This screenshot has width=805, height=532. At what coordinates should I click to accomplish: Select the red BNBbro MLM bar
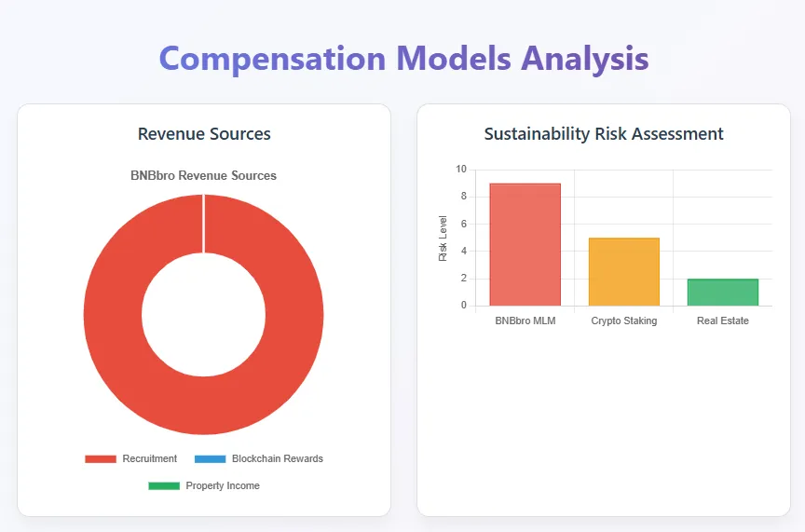(x=525, y=244)
